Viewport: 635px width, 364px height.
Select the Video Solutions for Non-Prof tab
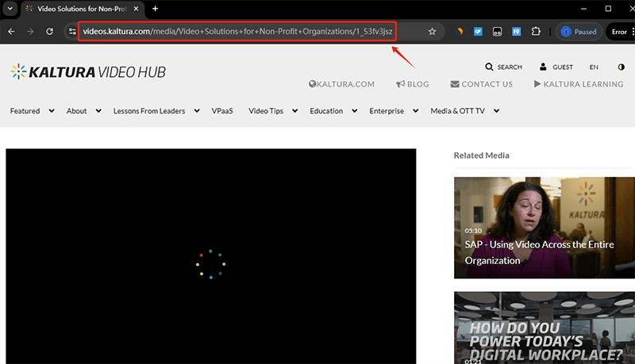click(x=83, y=9)
